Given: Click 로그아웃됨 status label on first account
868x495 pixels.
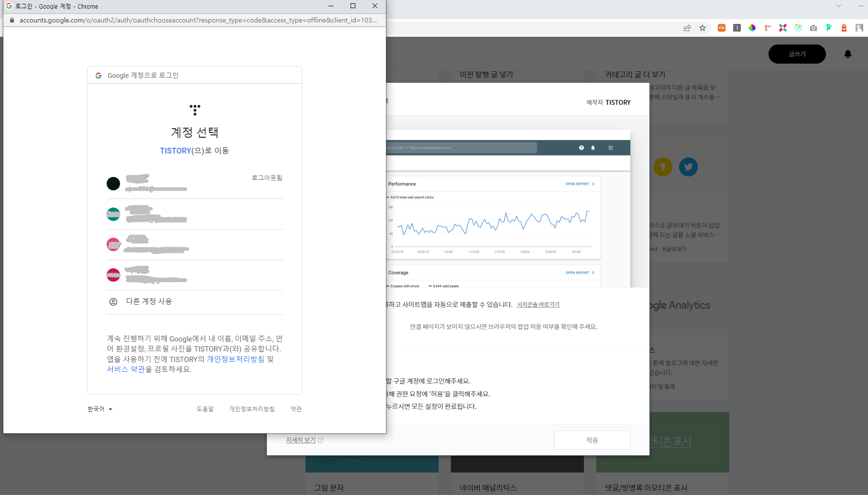Looking at the screenshot, I should pos(267,178).
